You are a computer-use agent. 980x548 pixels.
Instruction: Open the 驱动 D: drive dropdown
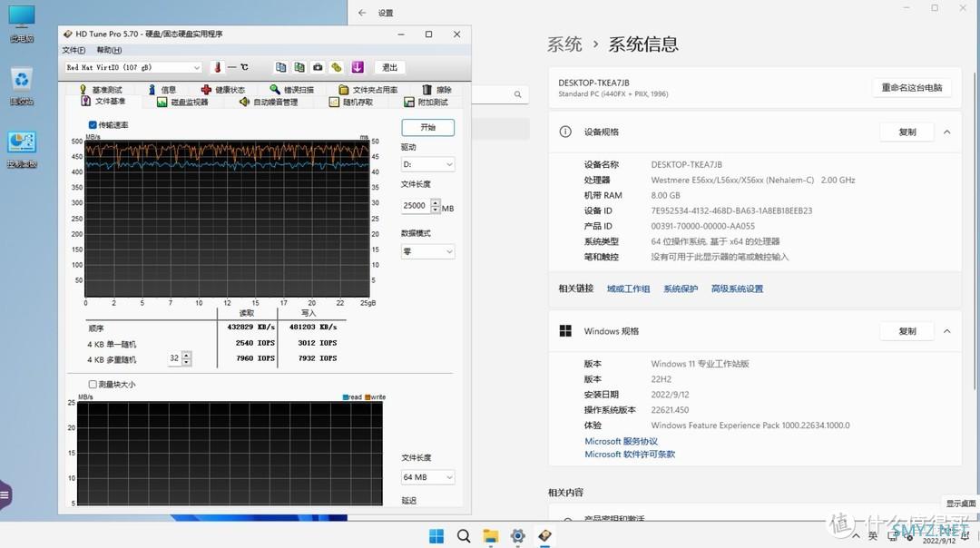pos(427,164)
